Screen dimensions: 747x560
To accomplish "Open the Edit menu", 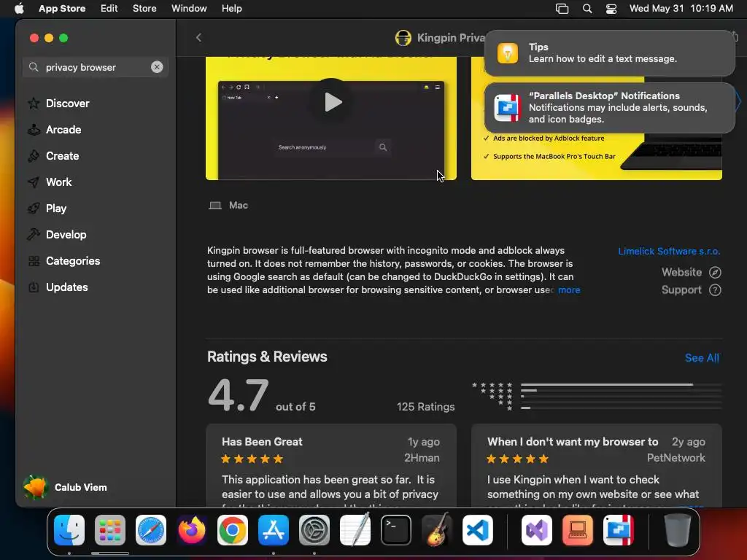I will 109,9.
